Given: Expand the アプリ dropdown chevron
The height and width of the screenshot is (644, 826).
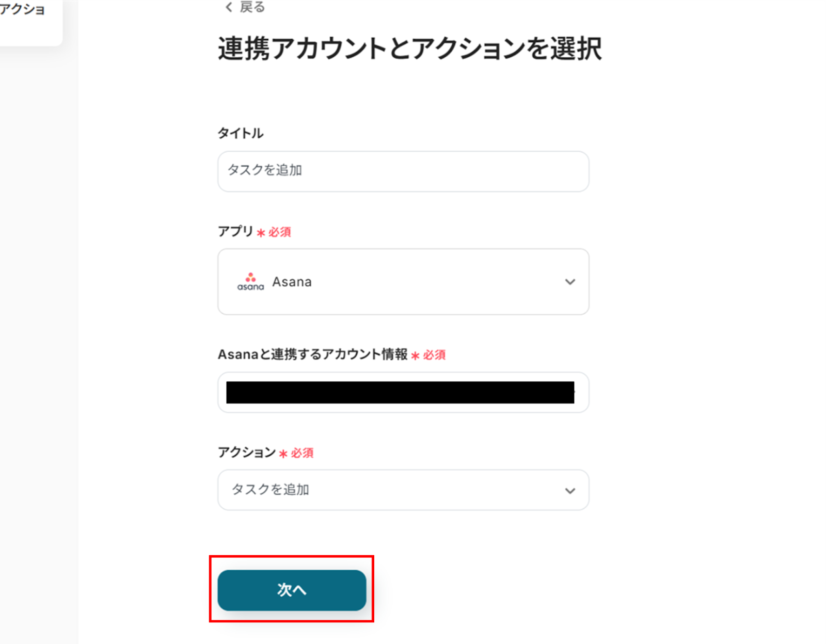Looking at the screenshot, I should [569, 282].
